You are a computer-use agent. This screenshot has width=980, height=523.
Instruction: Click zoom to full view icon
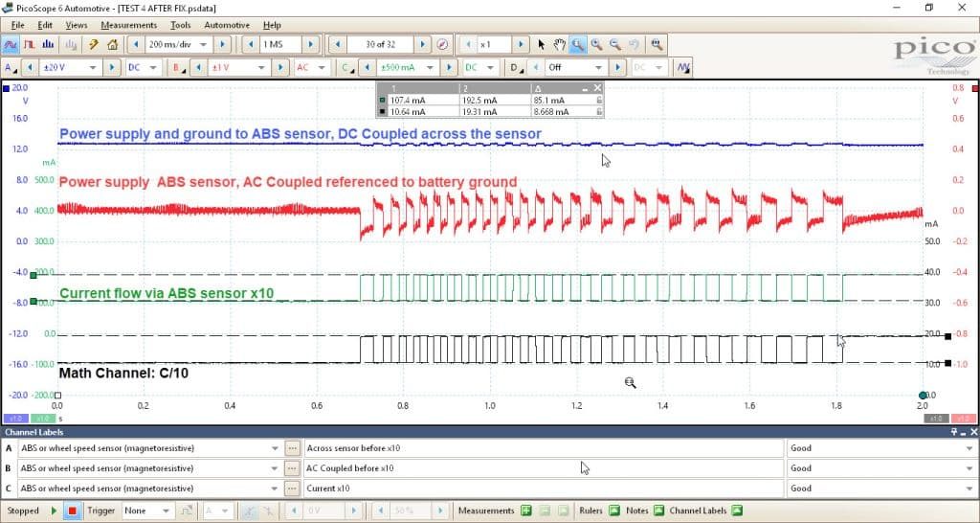(x=657, y=45)
